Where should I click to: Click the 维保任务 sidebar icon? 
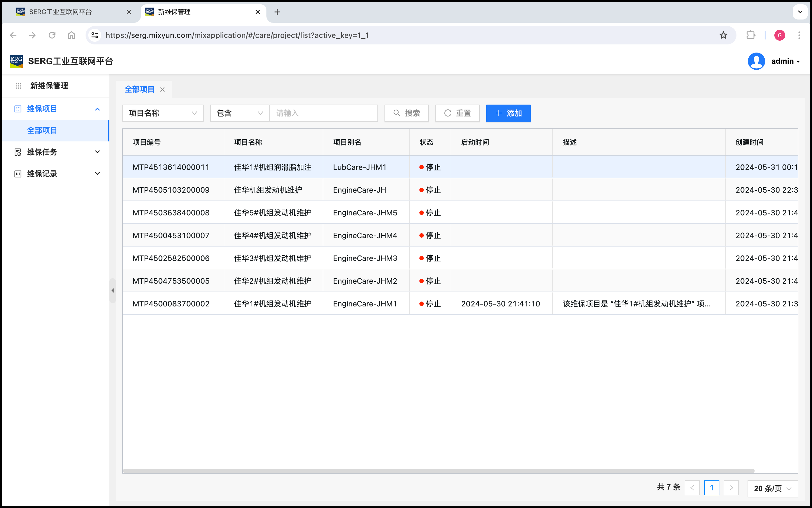[18, 152]
